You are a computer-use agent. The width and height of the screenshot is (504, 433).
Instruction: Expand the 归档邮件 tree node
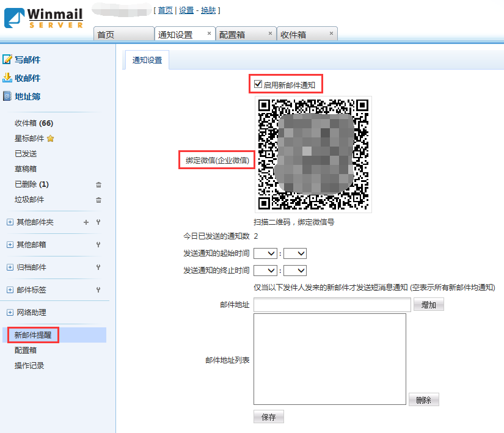10,267
